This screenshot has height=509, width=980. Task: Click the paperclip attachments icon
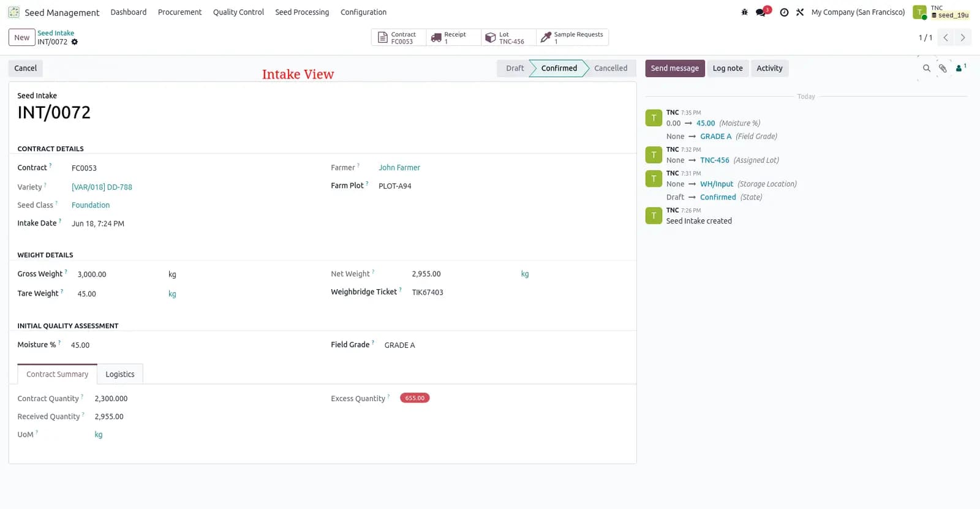pyautogui.click(x=943, y=69)
